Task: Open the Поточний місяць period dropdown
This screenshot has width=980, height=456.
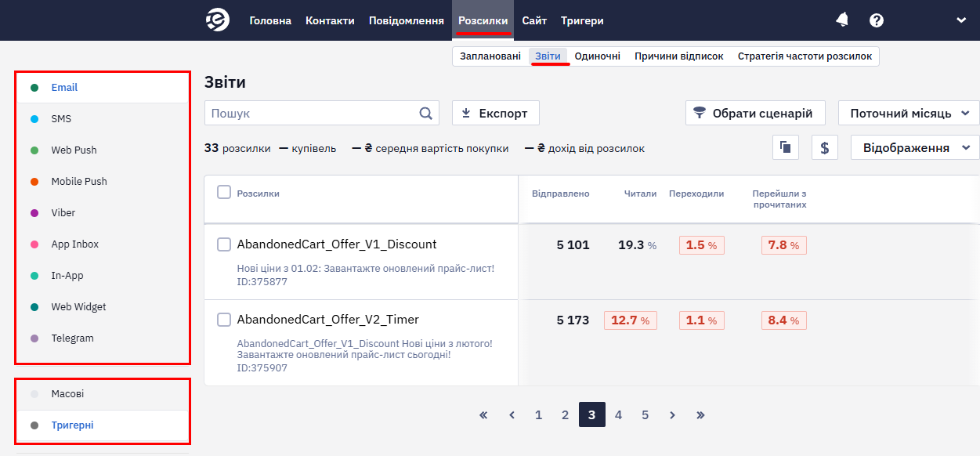Action: pos(909,113)
